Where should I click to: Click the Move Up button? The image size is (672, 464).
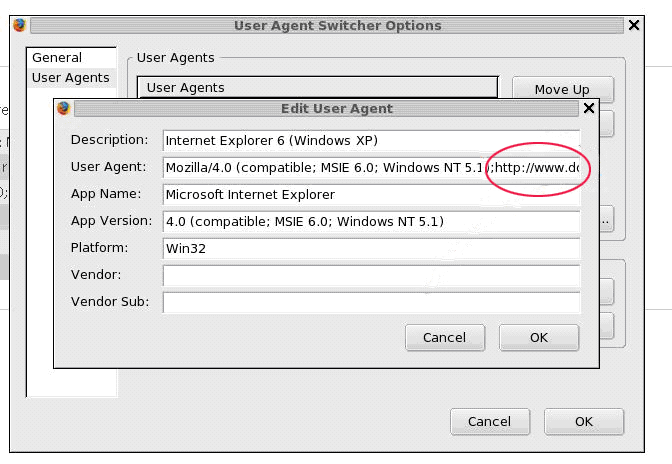[x=563, y=89]
